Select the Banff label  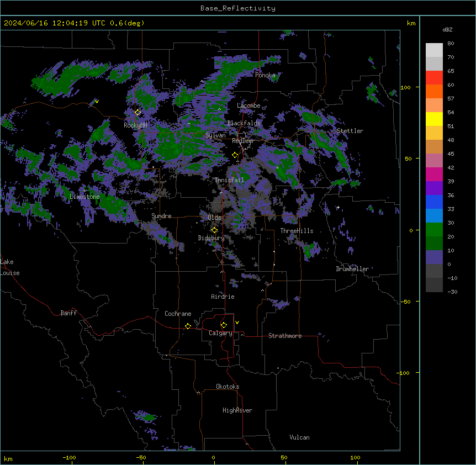click(68, 313)
